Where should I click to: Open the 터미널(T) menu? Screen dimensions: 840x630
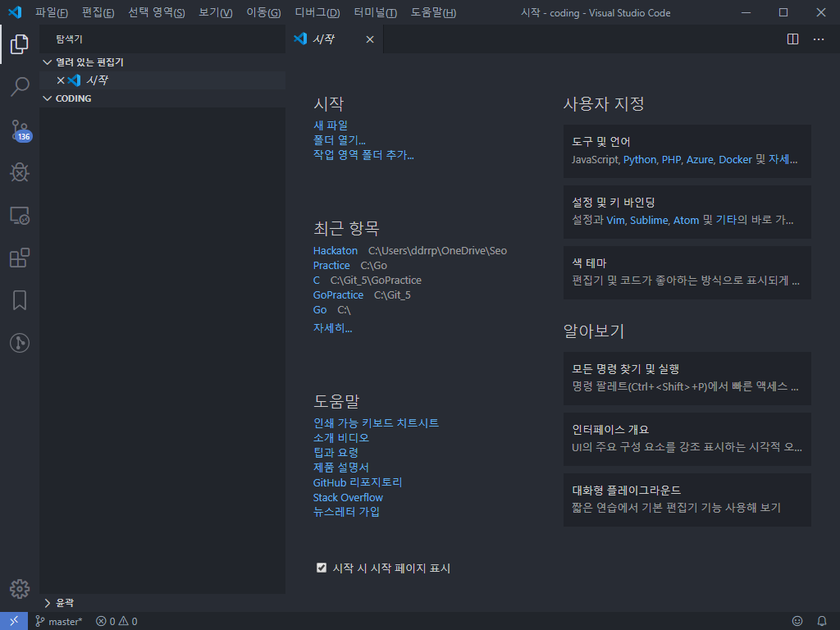coord(376,12)
